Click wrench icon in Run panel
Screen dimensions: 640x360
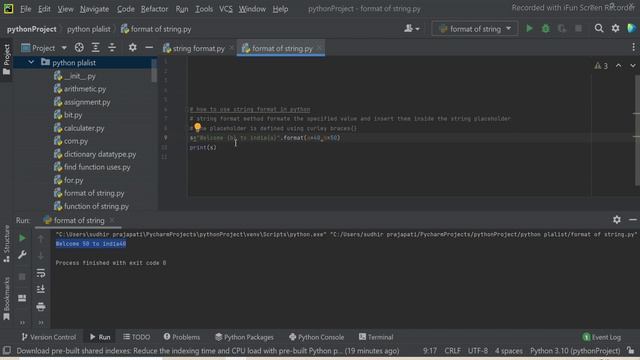coord(22,255)
